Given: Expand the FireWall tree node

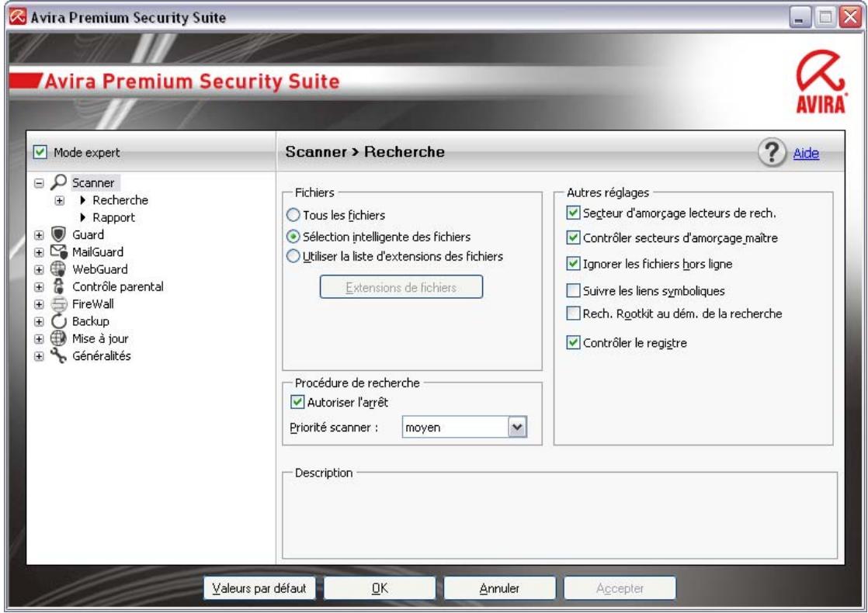Looking at the screenshot, I should (39, 304).
